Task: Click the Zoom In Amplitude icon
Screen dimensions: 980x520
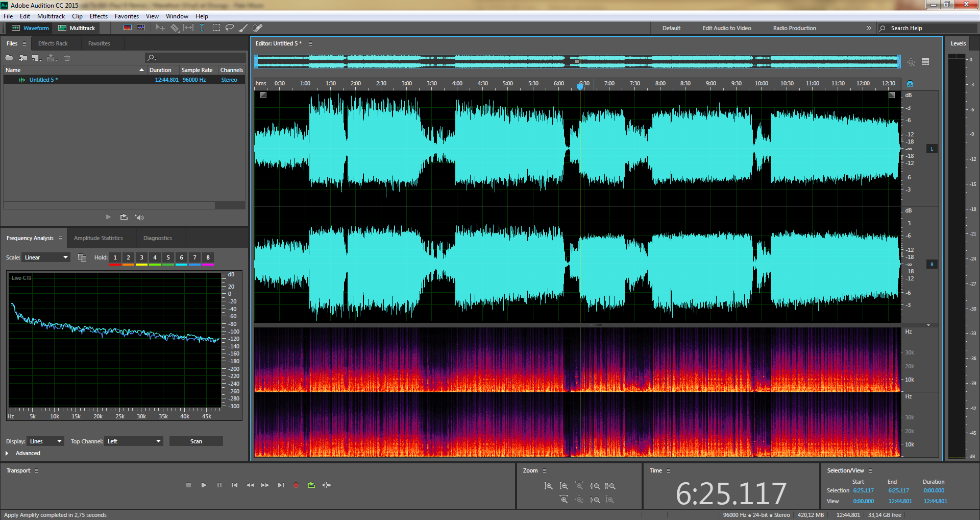Action: point(549,486)
